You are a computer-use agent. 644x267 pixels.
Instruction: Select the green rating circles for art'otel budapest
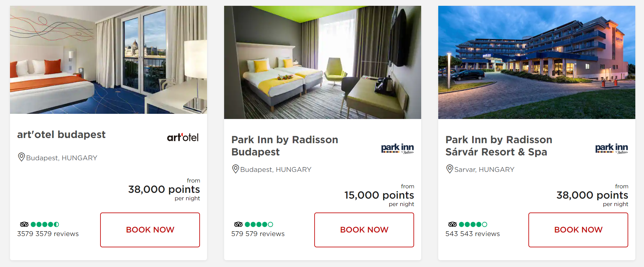(x=44, y=224)
